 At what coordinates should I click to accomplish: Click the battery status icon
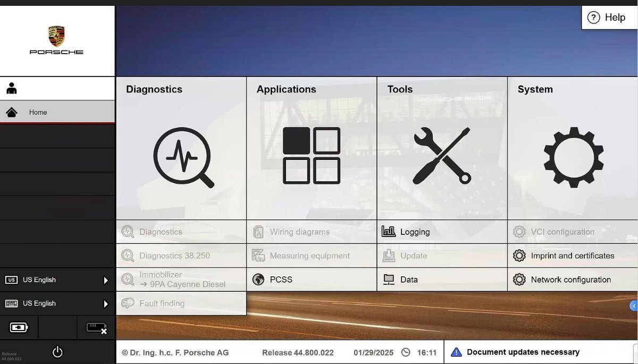[19, 327]
